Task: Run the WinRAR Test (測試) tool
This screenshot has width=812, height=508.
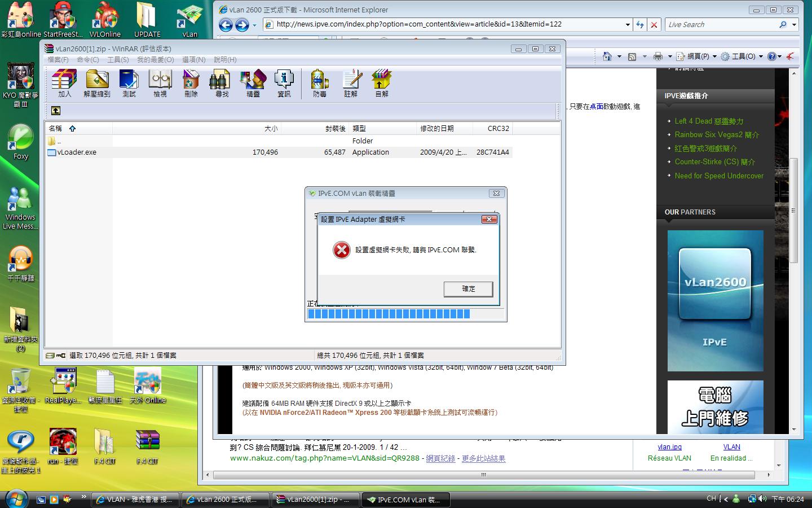Action: tap(129, 84)
